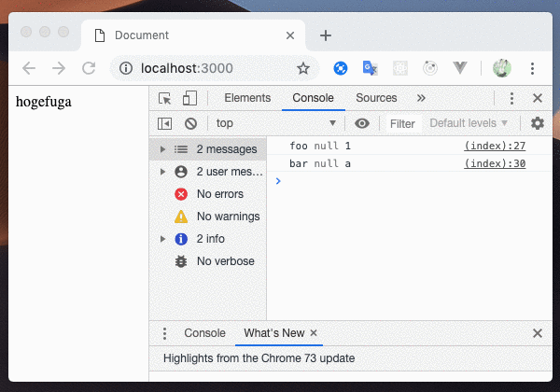Bookmark this page with the star icon
The width and height of the screenshot is (560, 392).
pyautogui.click(x=303, y=68)
